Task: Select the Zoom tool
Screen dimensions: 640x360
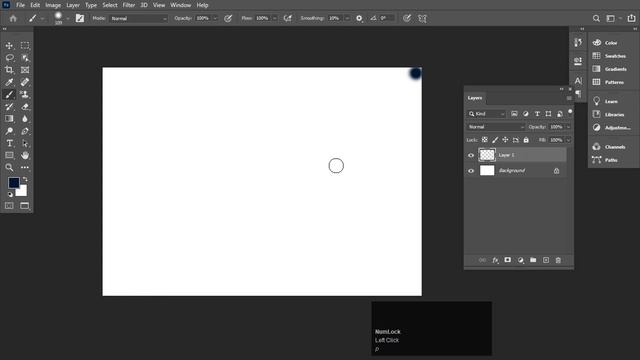Action: (x=9, y=167)
